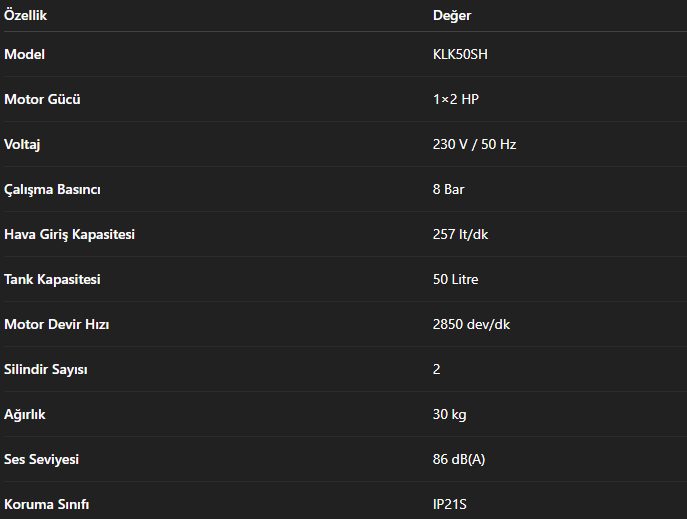
Task: Select the Tank Kapasitesi label
Action: coord(52,279)
